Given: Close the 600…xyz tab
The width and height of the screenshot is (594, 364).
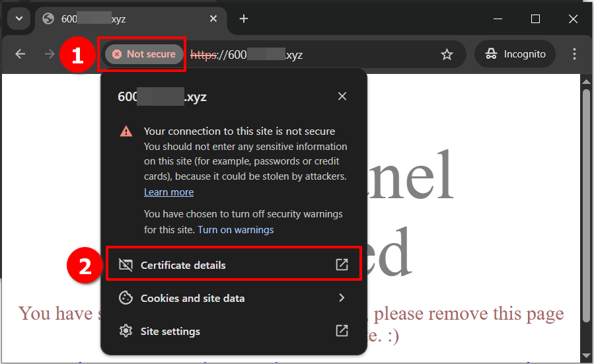Looking at the screenshot, I should 213,18.
